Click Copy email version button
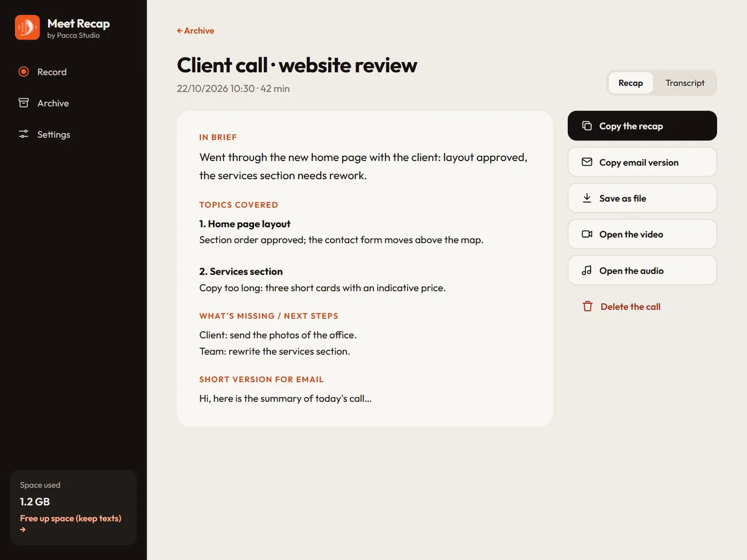747x560 pixels. [642, 162]
